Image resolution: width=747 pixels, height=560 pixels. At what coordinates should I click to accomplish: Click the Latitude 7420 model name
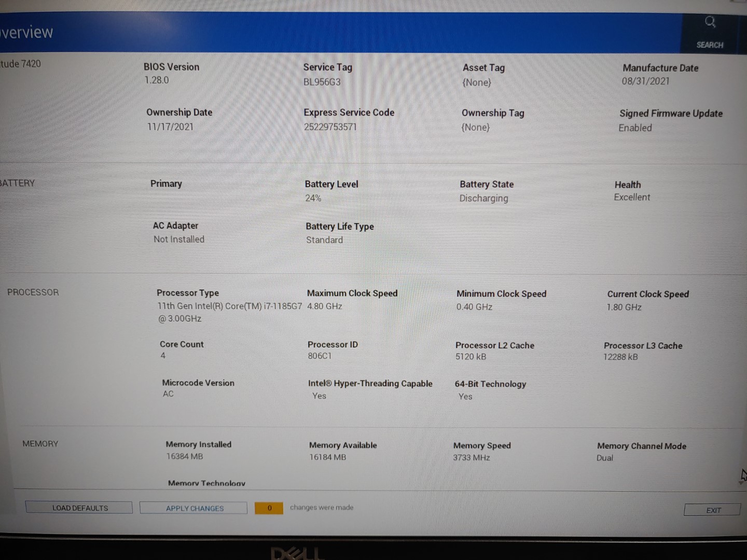point(20,64)
